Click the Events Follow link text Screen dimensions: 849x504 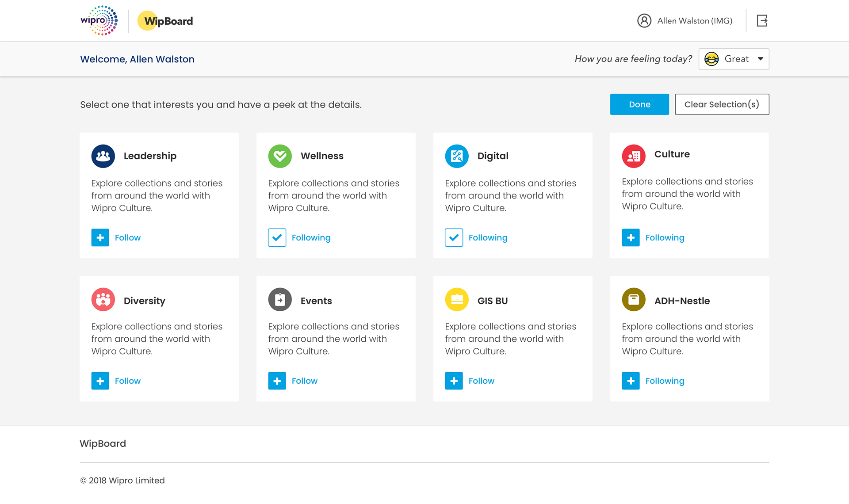tap(305, 381)
